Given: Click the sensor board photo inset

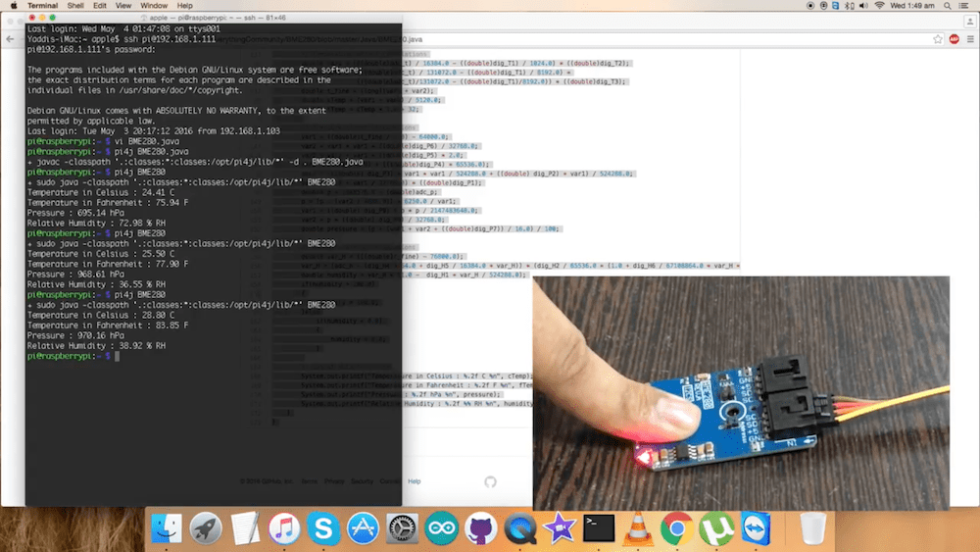Looking at the screenshot, I should pyautogui.click(x=741, y=393).
